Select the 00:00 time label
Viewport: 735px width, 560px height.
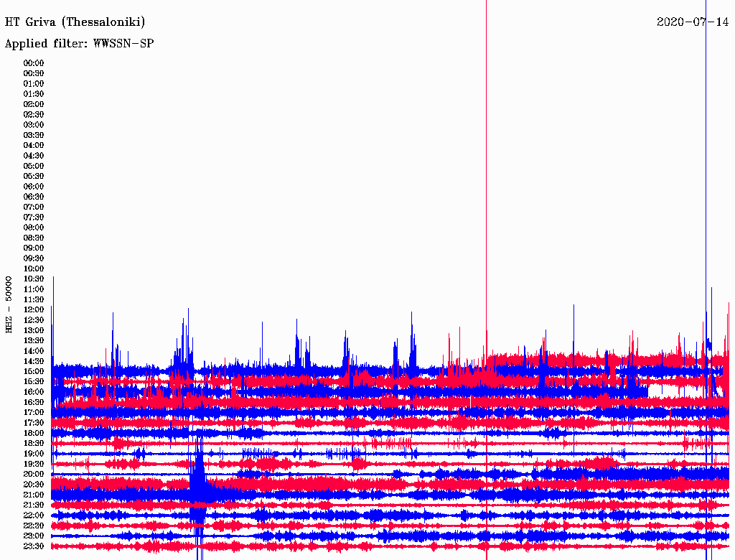(x=34, y=63)
